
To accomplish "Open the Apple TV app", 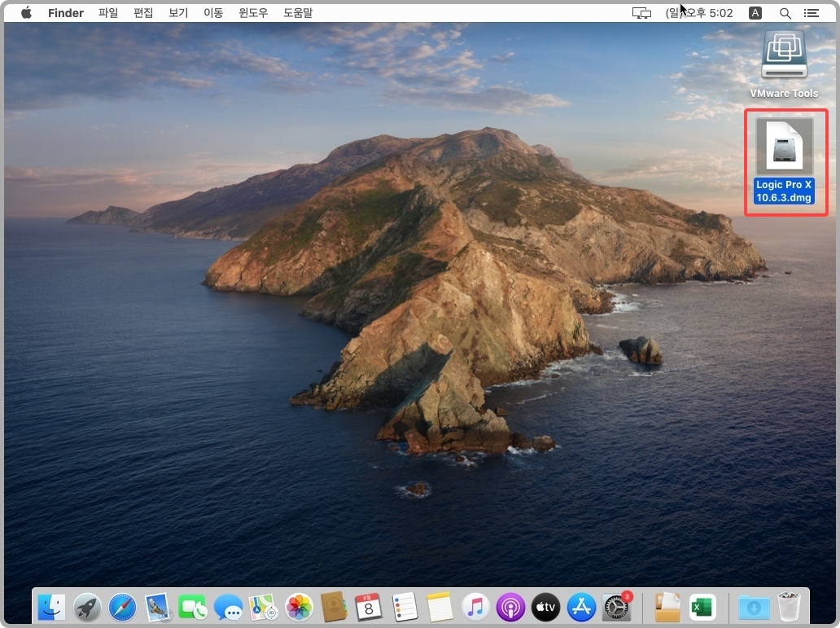I will coord(546,608).
